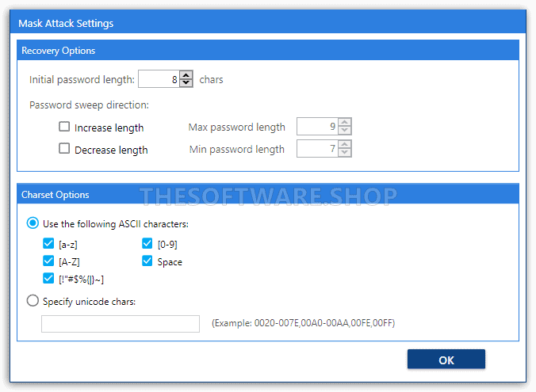Uncheck the lowercase [a-z] charset checkbox

(x=48, y=244)
